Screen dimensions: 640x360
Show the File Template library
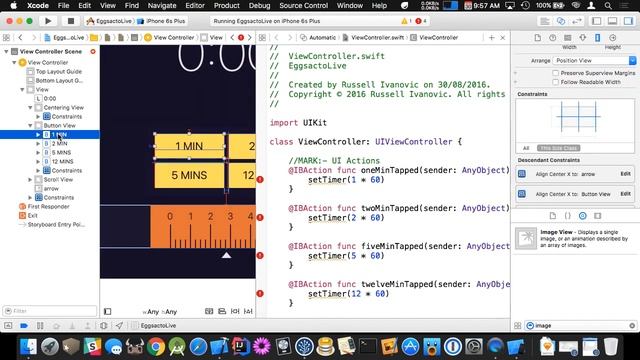tap(553, 216)
